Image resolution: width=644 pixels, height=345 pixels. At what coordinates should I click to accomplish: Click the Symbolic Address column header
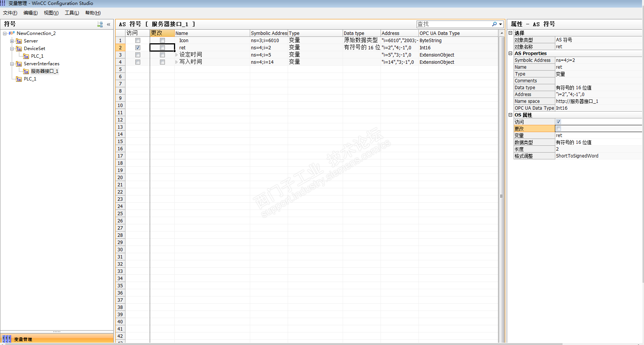(269, 33)
